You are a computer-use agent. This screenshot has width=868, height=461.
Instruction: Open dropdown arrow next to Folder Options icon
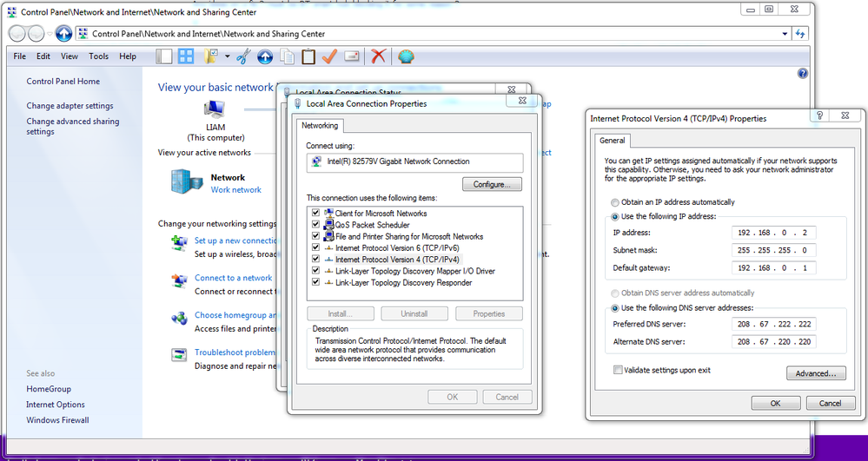pos(228,56)
